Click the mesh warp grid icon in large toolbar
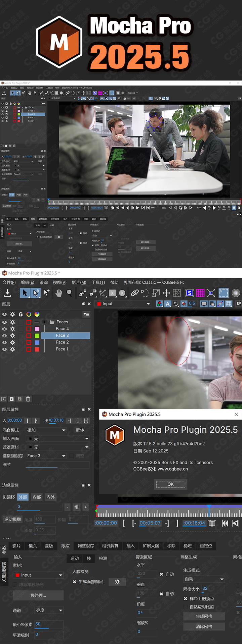 (177, 293)
